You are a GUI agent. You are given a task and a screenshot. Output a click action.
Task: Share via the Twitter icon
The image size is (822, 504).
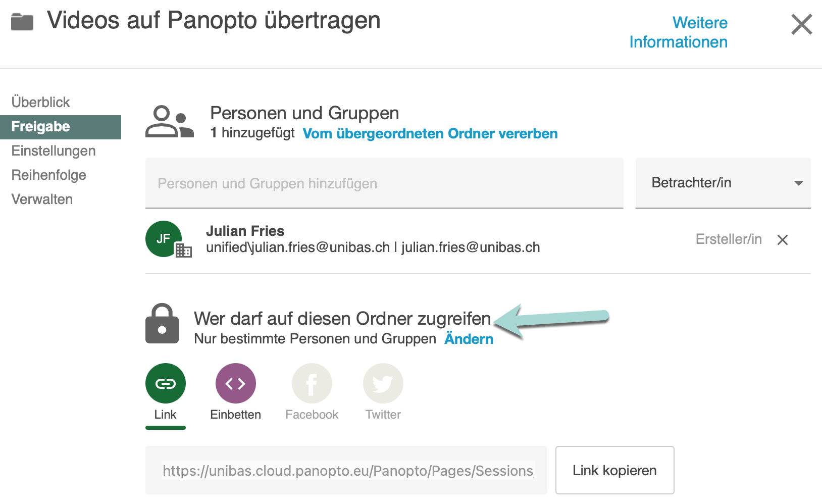(x=383, y=384)
